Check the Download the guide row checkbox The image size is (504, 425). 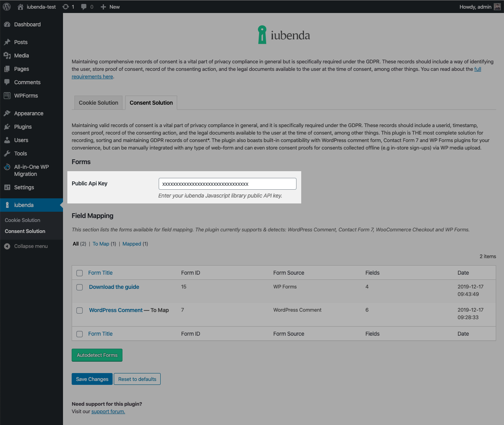[x=80, y=287]
